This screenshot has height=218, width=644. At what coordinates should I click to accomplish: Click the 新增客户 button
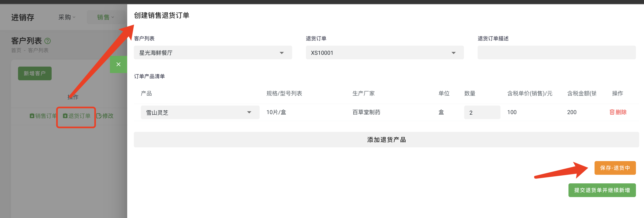[x=35, y=73]
